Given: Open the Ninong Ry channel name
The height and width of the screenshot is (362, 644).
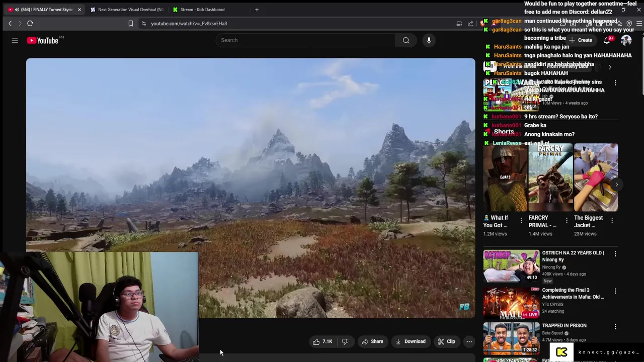Looking at the screenshot, I should (551, 267).
